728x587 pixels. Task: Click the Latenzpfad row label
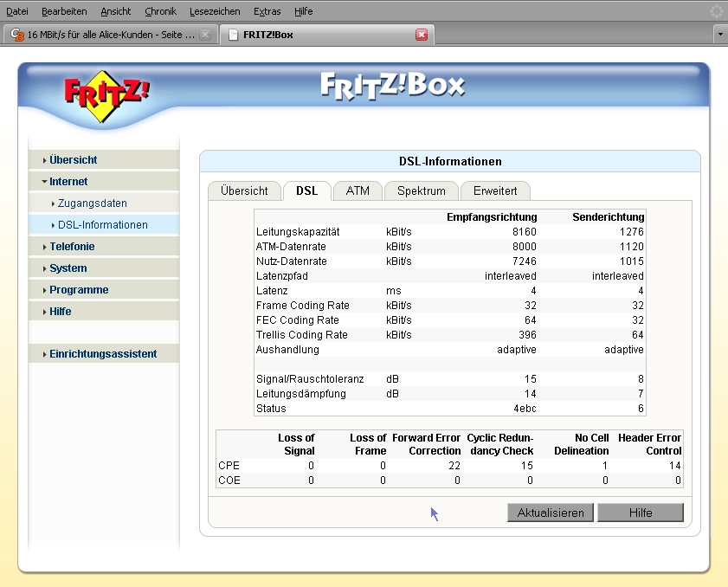[x=282, y=276]
